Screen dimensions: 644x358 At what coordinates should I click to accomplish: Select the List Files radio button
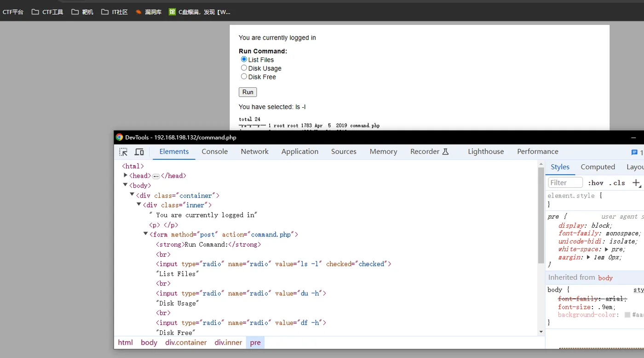pos(244,59)
